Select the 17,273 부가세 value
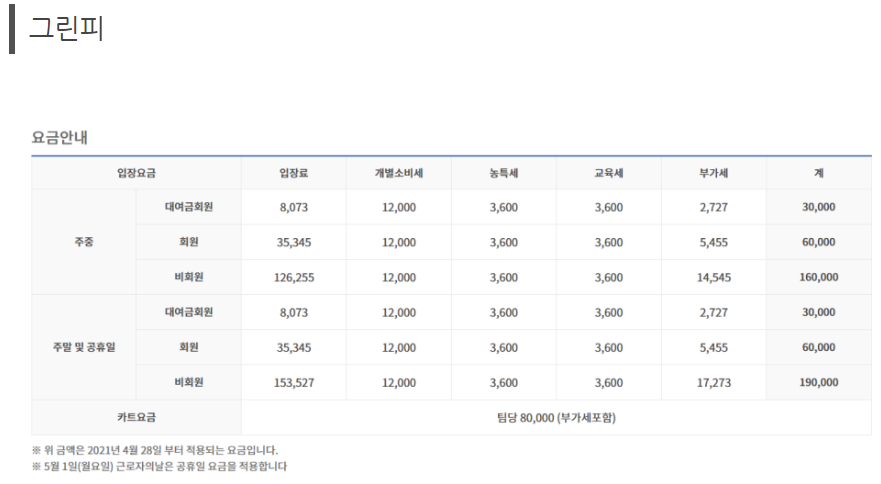The image size is (881, 484). click(714, 382)
